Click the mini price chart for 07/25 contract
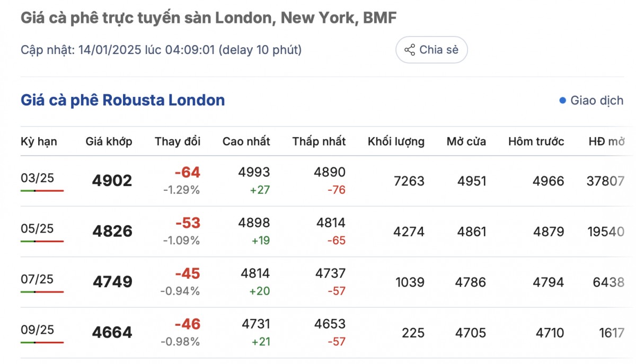This screenshot has width=636, height=364. click(x=42, y=291)
